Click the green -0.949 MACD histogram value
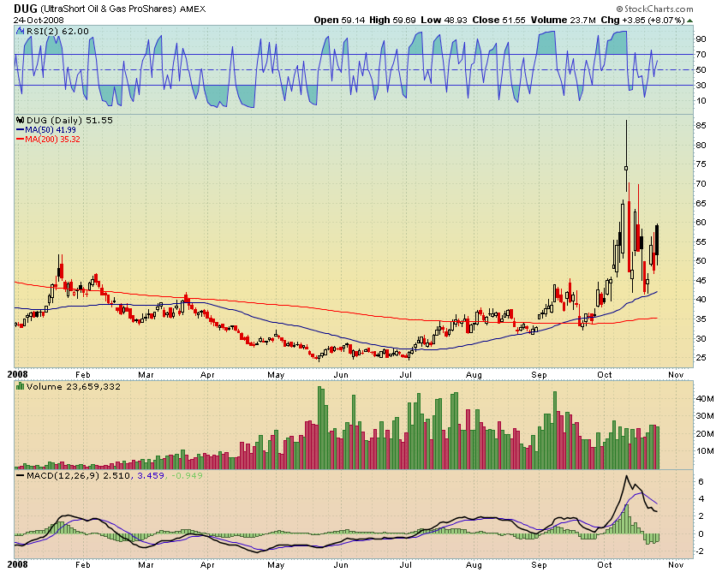Image resolution: width=728 pixels, height=572 pixels. [x=187, y=476]
